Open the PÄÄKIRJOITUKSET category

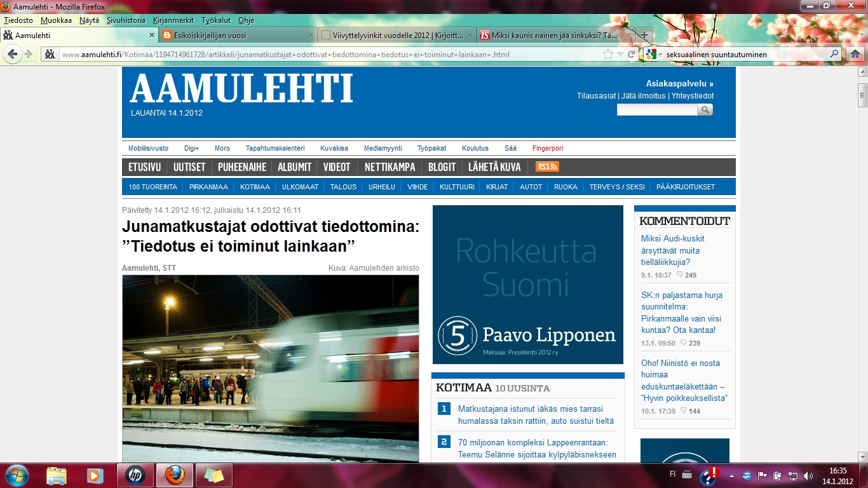pyautogui.click(x=686, y=187)
